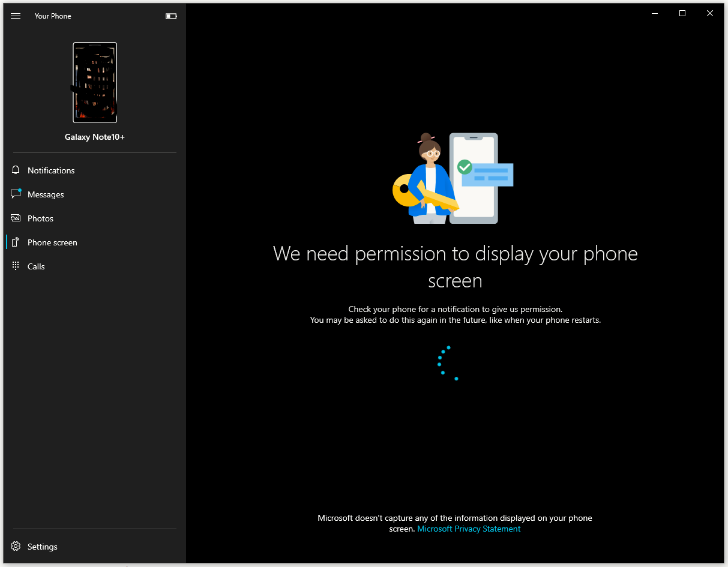The width and height of the screenshot is (728, 567).
Task: Click the Notifications bell icon
Action: (x=16, y=170)
